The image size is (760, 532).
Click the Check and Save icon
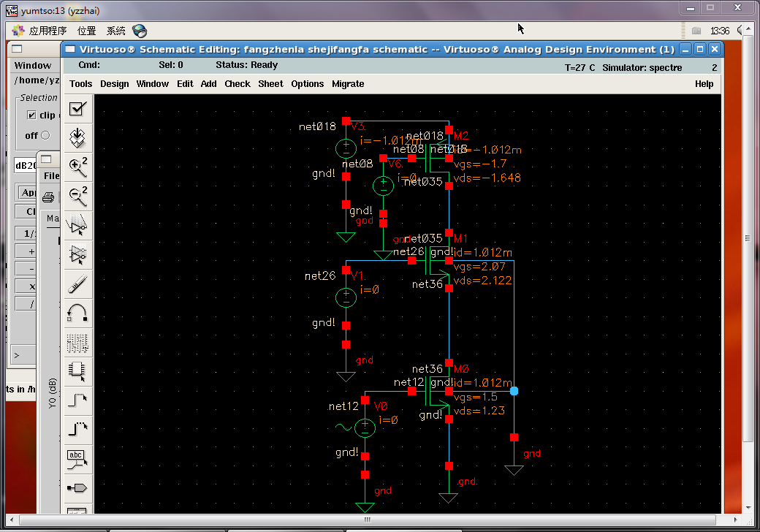[x=77, y=109]
